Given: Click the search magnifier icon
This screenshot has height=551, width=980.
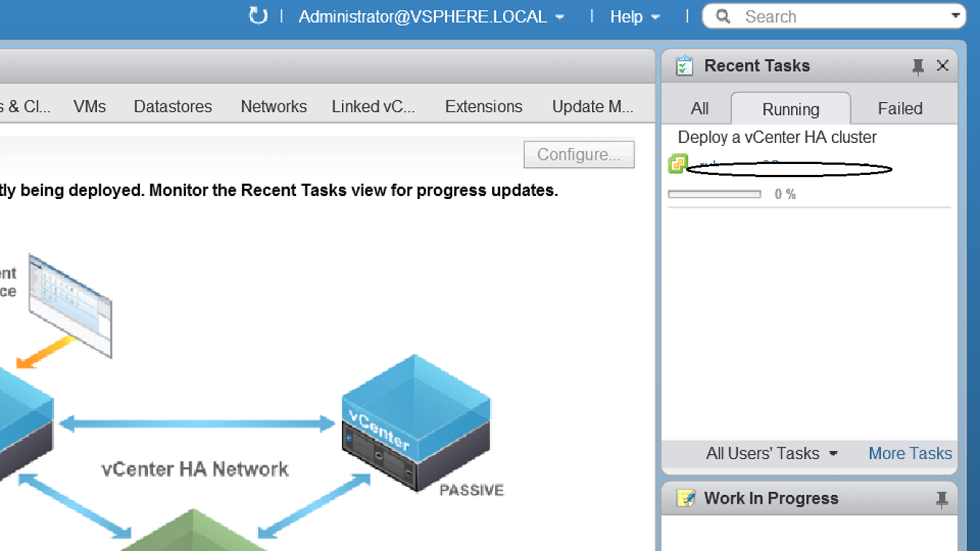Looking at the screenshot, I should coord(723,17).
